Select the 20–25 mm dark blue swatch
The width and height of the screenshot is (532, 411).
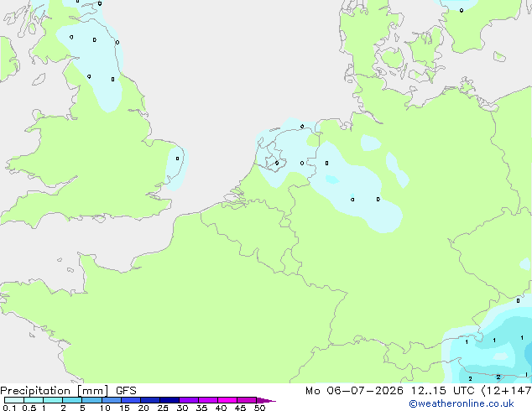tap(150, 400)
